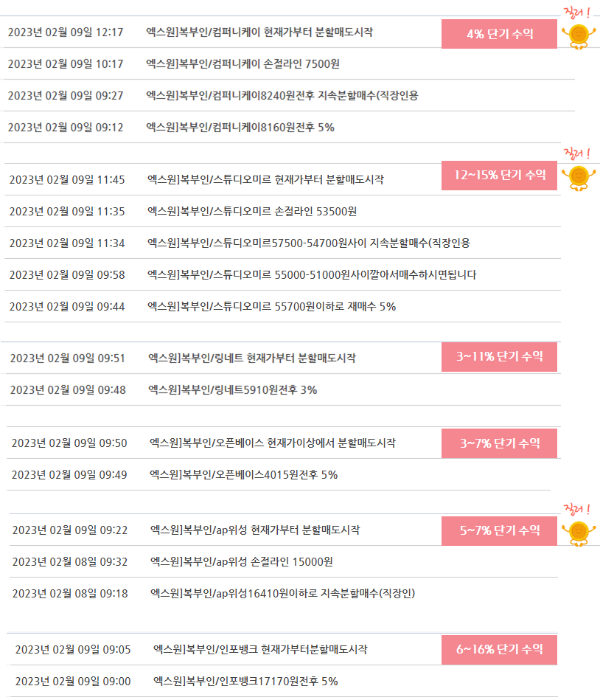600x700 pixels.
Task: Click the coin mascot next to 12~15% 단기 수익
Action: (579, 178)
